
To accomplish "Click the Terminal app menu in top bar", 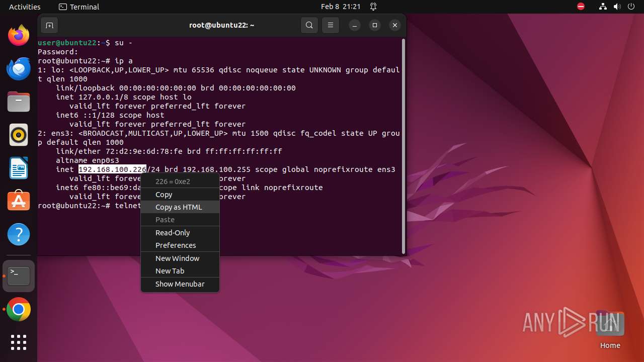I will pos(79,7).
